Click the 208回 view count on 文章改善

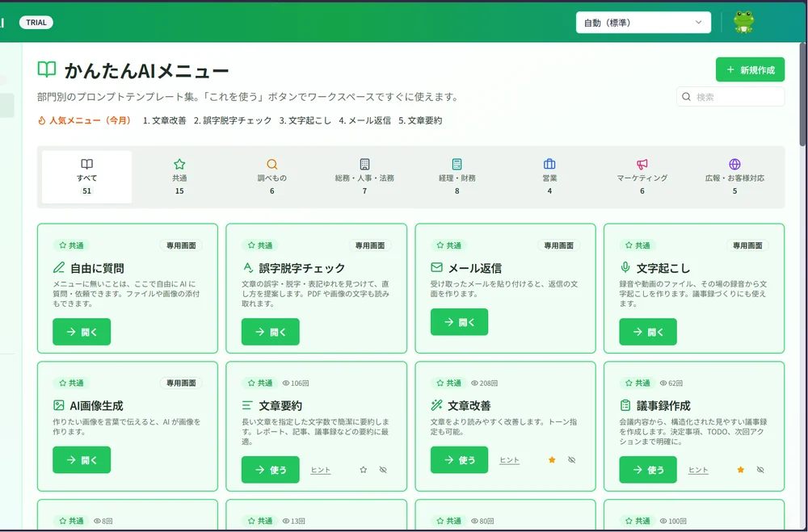click(x=484, y=383)
